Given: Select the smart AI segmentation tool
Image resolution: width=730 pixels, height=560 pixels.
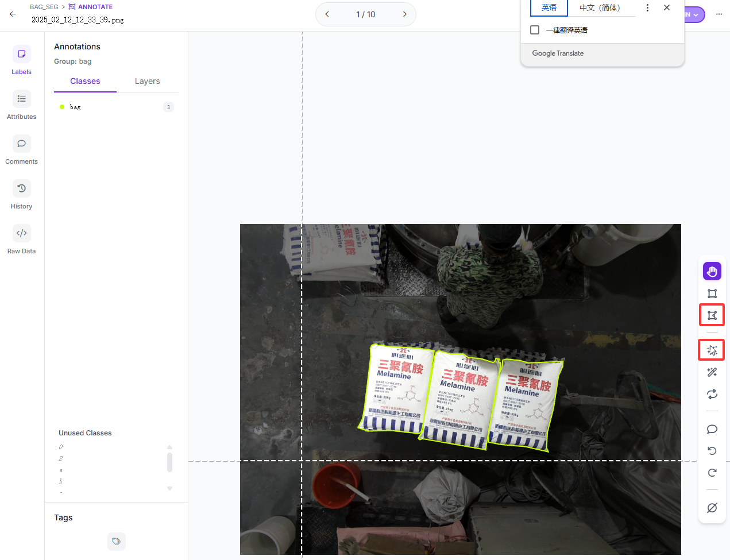Looking at the screenshot, I should coord(712,350).
